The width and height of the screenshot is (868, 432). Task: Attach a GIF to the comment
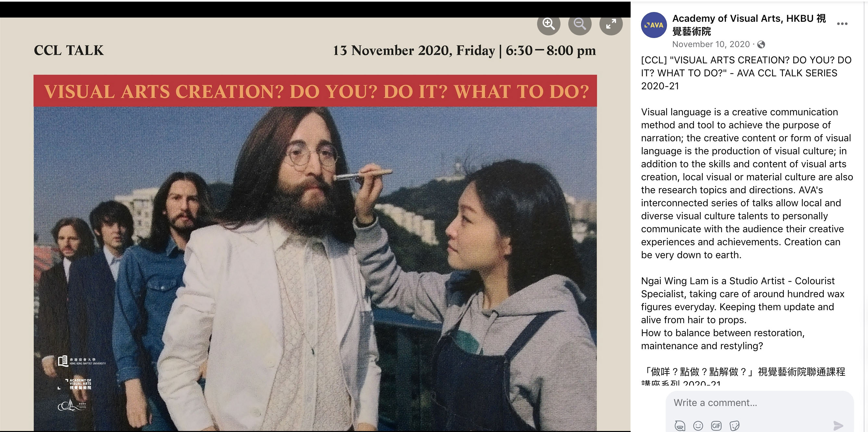point(716,426)
